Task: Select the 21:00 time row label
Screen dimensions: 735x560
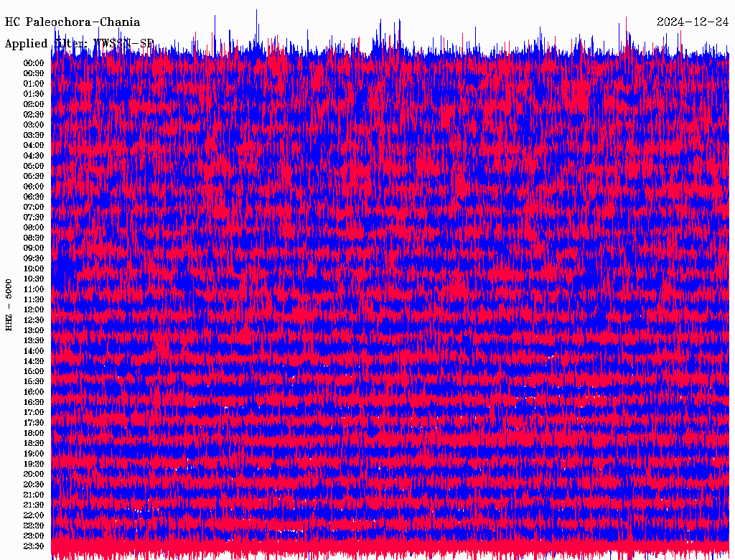Action: tap(34, 495)
